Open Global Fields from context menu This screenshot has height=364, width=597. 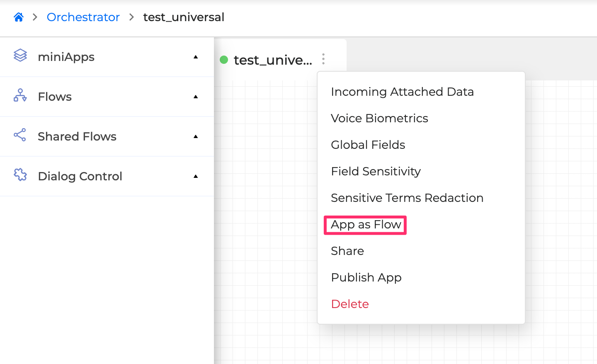pyautogui.click(x=368, y=145)
